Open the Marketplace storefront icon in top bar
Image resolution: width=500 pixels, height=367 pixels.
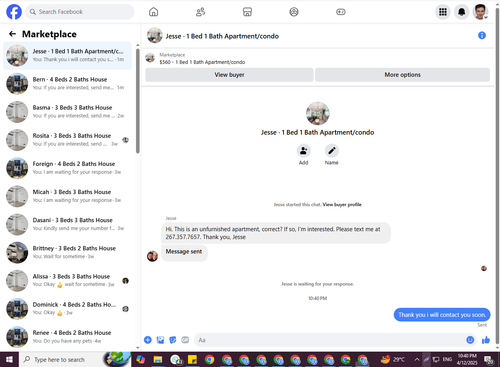247,12
